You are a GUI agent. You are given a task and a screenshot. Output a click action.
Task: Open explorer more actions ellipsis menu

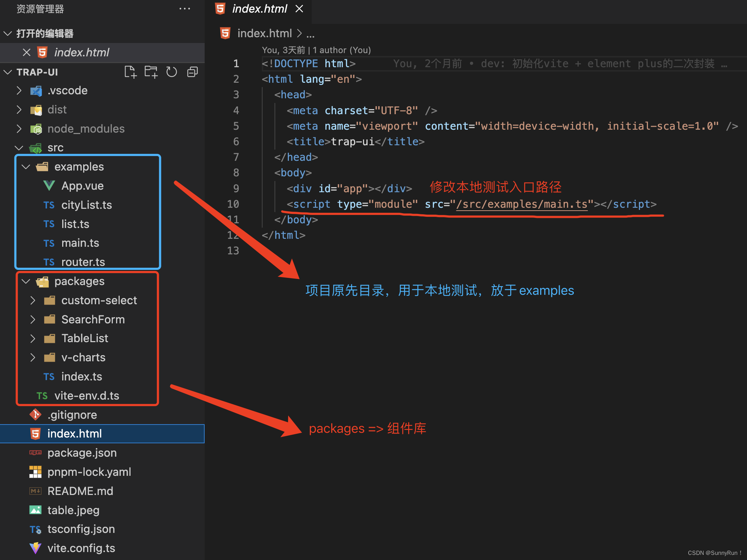click(x=185, y=9)
